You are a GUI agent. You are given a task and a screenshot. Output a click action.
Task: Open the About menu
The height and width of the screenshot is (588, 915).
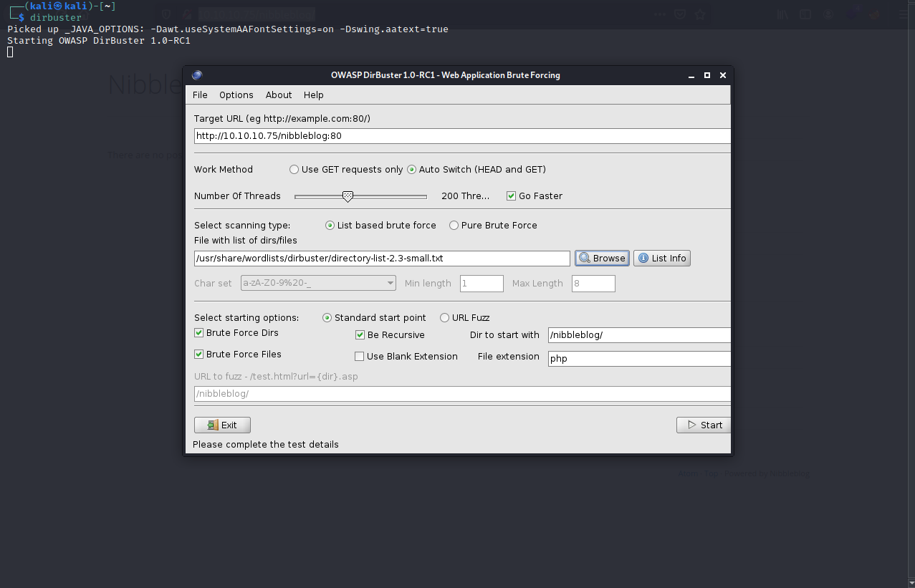pyautogui.click(x=279, y=95)
